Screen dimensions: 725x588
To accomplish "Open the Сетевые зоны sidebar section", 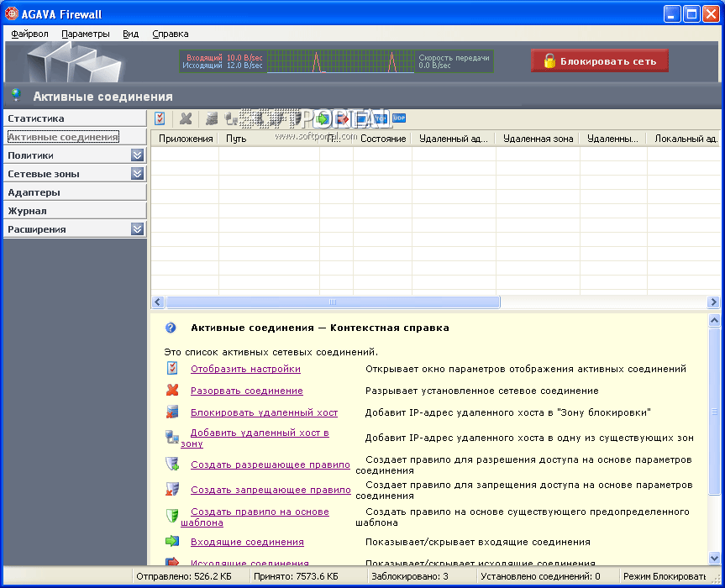I will click(75, 174).
